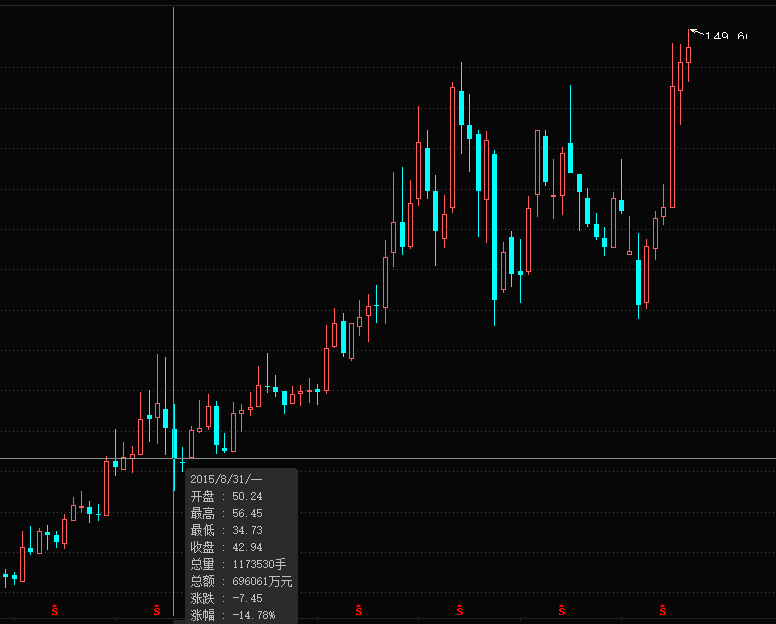The width and height of the screenshot is (776, 624).
Task: Click the peak price label starting with 149
Action: [727, 36]
